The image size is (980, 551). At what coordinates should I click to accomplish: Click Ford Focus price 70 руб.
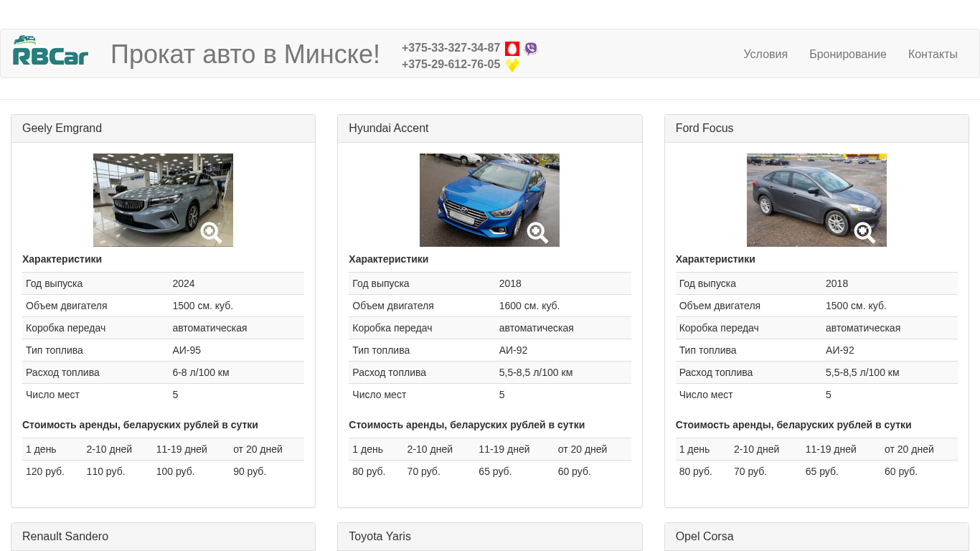[750, 471]
